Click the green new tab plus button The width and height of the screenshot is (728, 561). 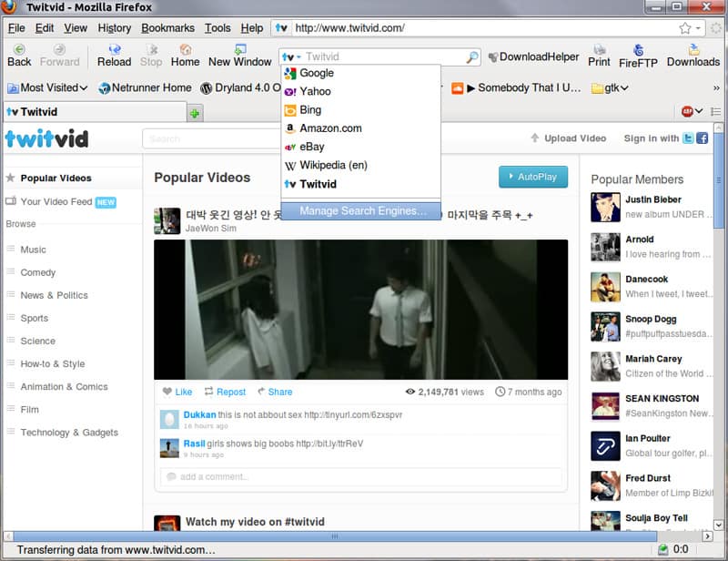pyautogui.click(x=195, y=113)
